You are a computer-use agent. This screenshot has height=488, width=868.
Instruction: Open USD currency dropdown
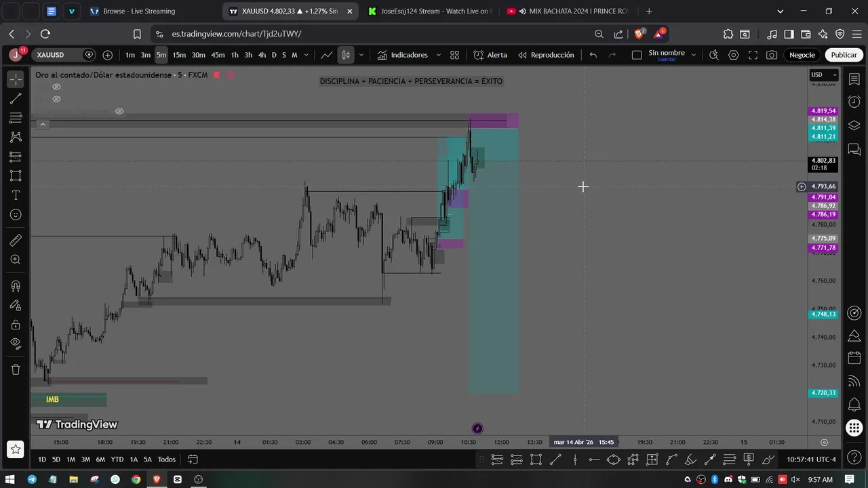(x=824, y=75)
